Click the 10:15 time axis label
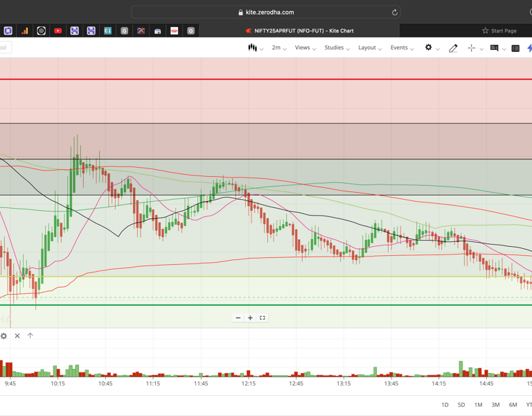532x416 pixels. (x=57, y=383)
